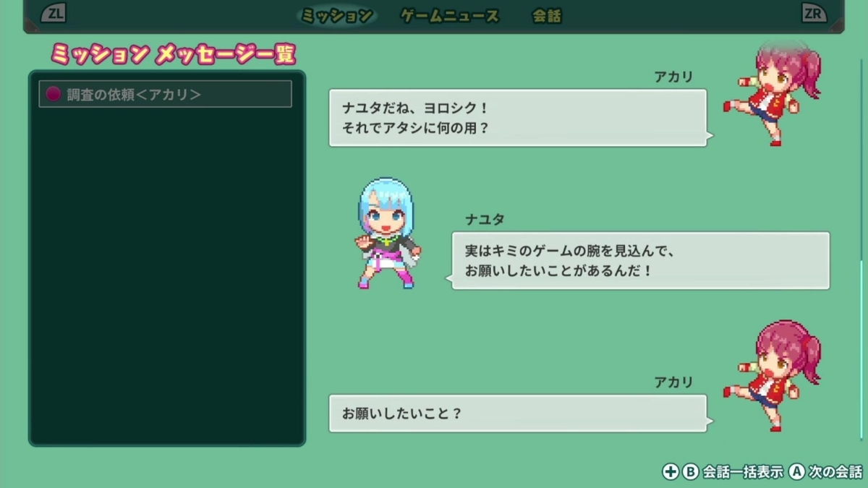This screenshot has width=868, height=488.
Task: Click Akari's top character sprite
Action: click(x=772, y=93)
